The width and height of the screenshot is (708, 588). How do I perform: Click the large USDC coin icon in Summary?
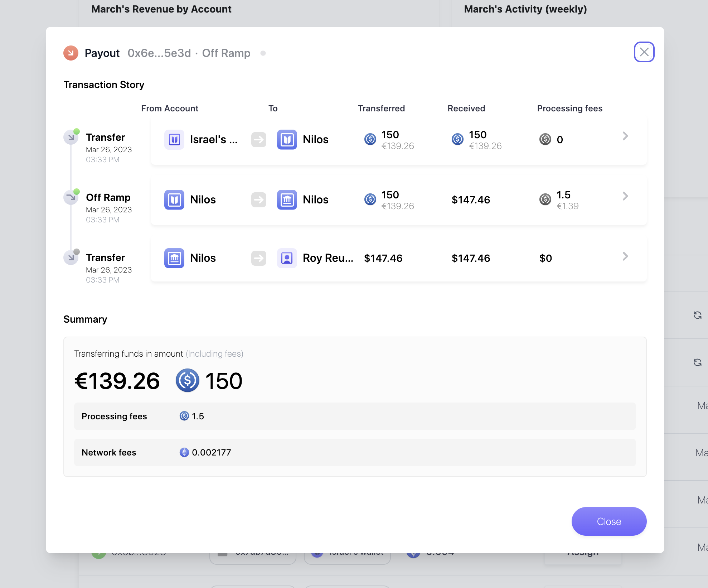[187, 380]
